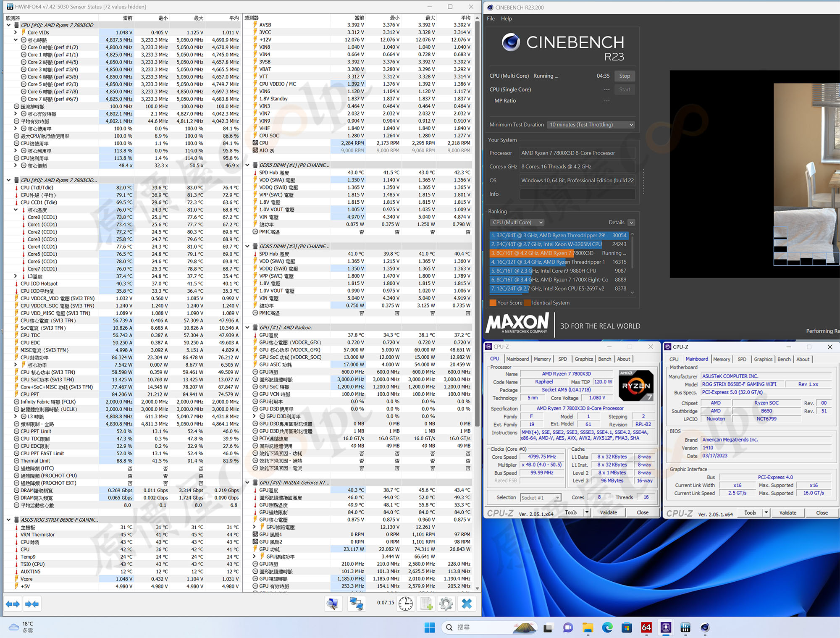Screen dimensions: 840x638
Task: Click HWiNFO taskbar icon
Action: 685,627
